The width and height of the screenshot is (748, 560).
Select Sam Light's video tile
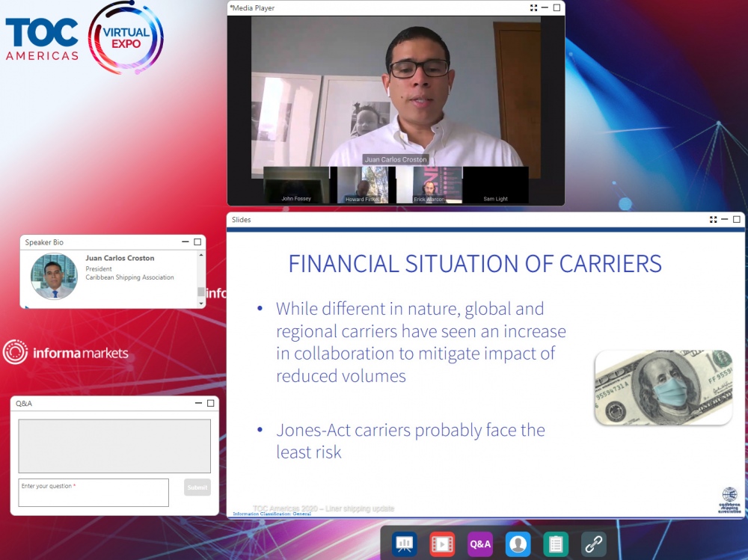pos(495,185)
